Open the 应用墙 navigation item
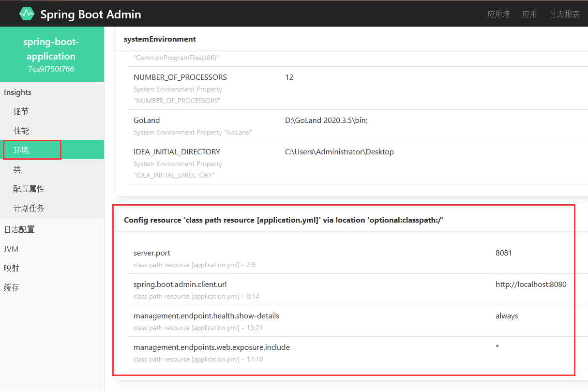This screenshot has height=391, width=588. coord(498,14)
